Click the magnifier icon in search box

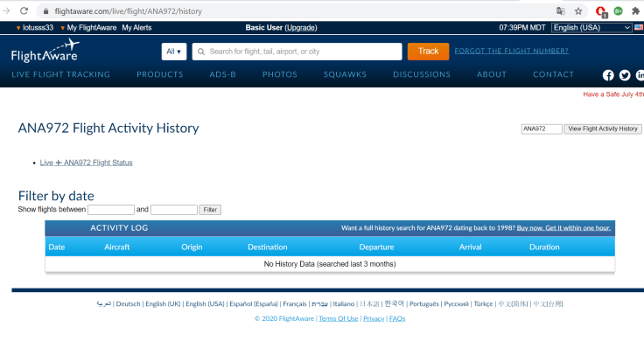[201, 52]
